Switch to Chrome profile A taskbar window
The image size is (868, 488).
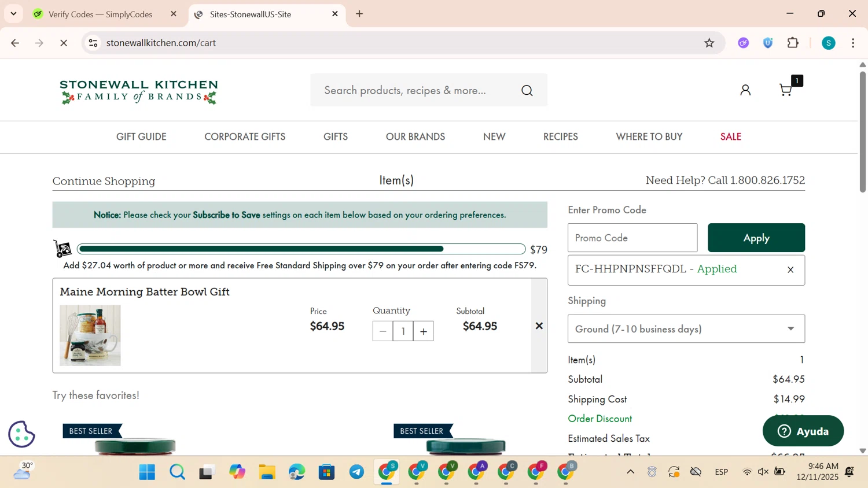477,472
